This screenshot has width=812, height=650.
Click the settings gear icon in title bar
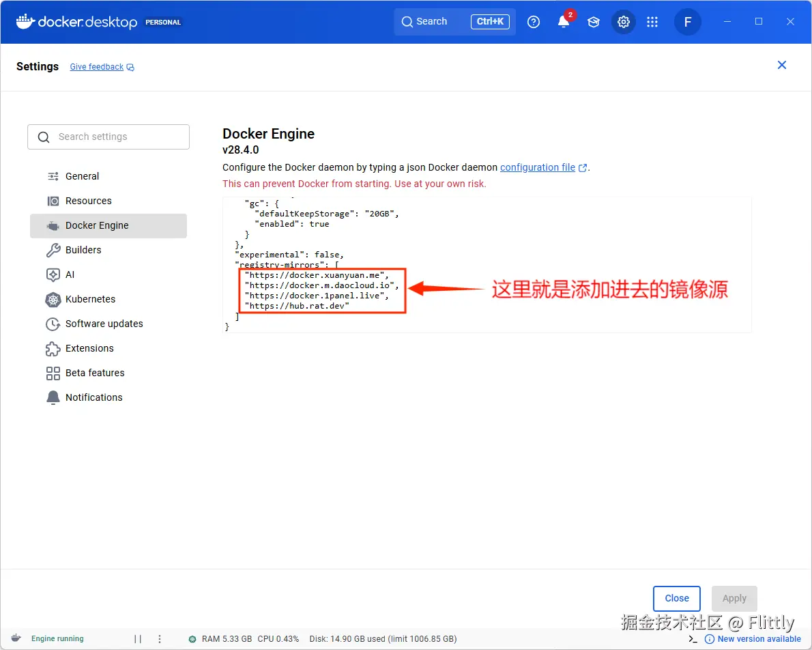pos(624,22)
